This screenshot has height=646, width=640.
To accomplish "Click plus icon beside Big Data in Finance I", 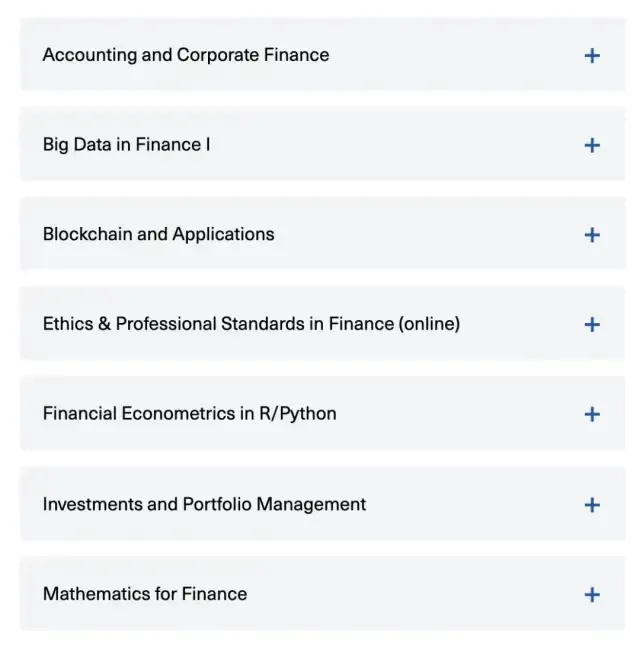I will (x=592, y=145).
